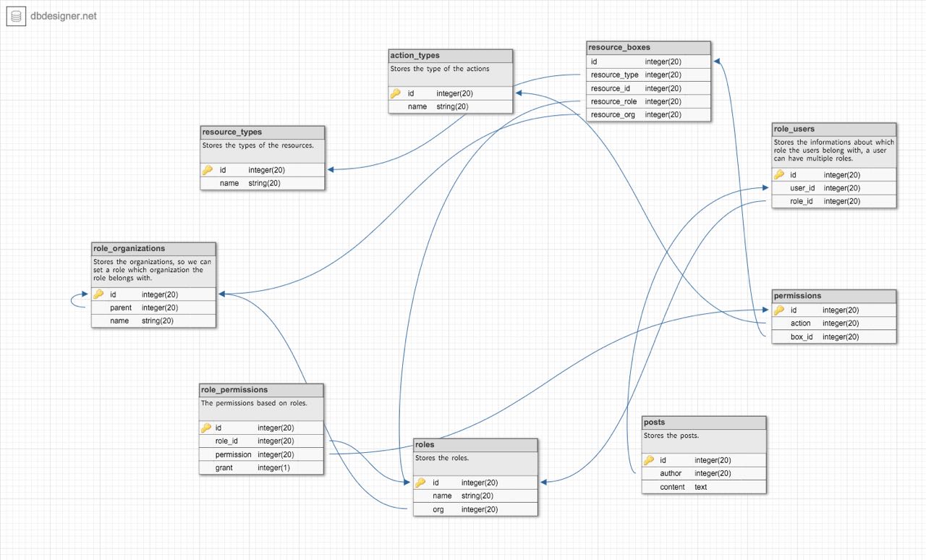
Task: Click the roles table title
Action: (425, 444)
